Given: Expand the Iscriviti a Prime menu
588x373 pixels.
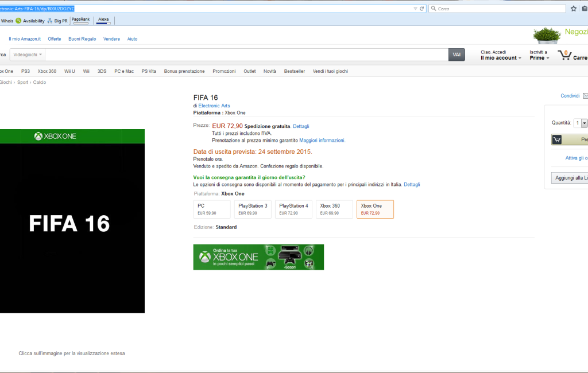Looking at the screenshot, I should pos(539,55).
